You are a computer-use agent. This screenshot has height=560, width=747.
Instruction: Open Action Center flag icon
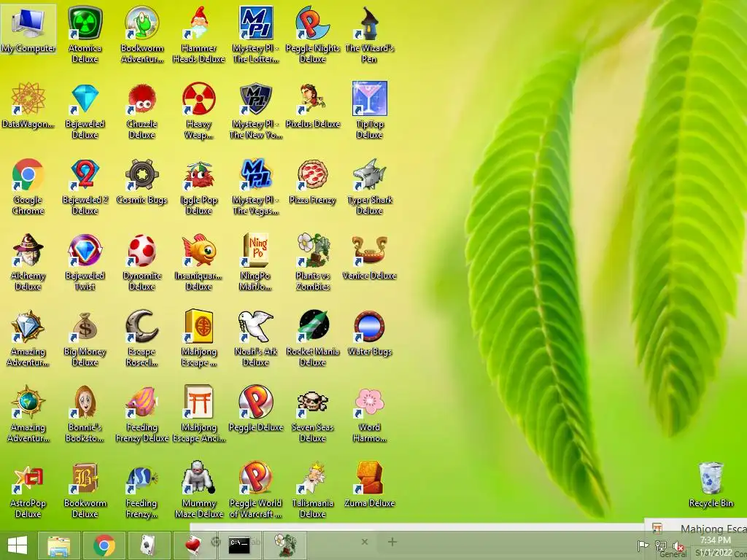click(x=643, y=546)
